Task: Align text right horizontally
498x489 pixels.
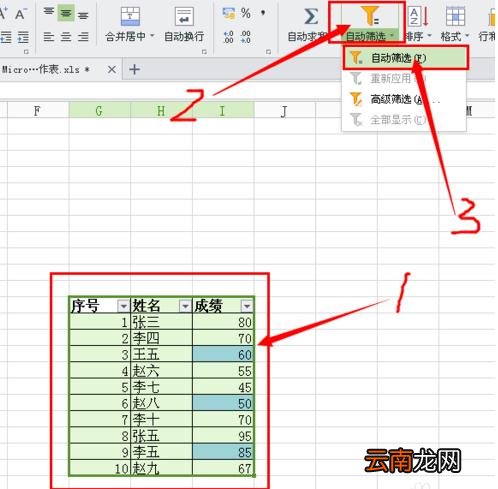Action: (83, 37)
